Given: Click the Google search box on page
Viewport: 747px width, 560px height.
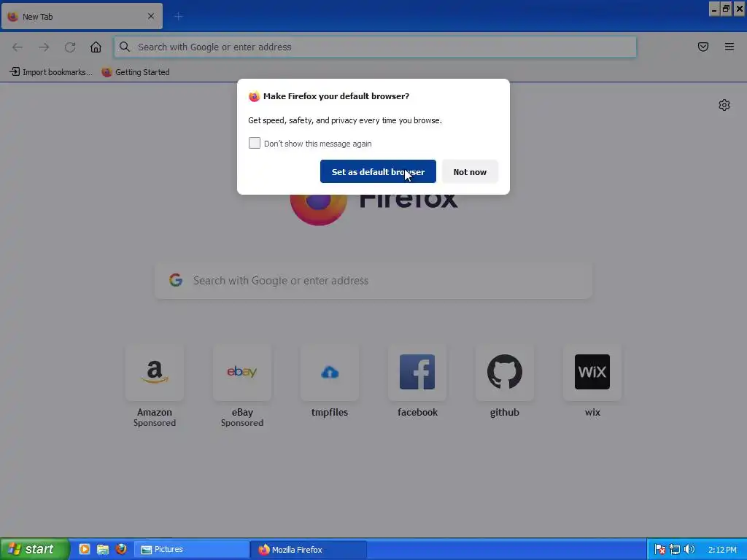Looking at the screenshot, I should [x=373, y=281].
